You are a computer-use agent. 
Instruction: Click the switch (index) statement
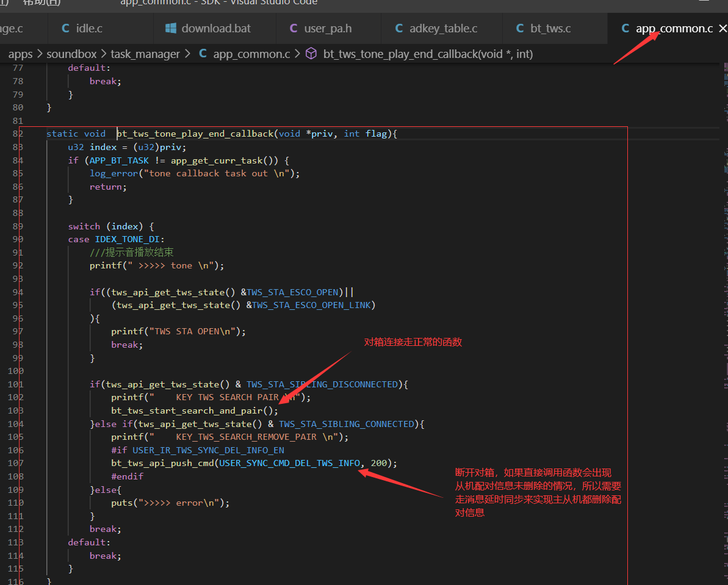coord(111,226)
